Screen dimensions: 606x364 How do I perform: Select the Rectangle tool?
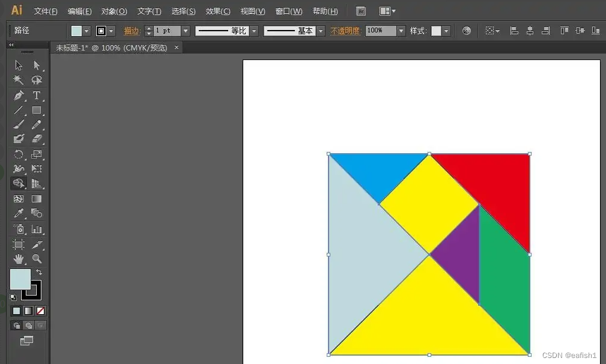click(x=37, y=110)
